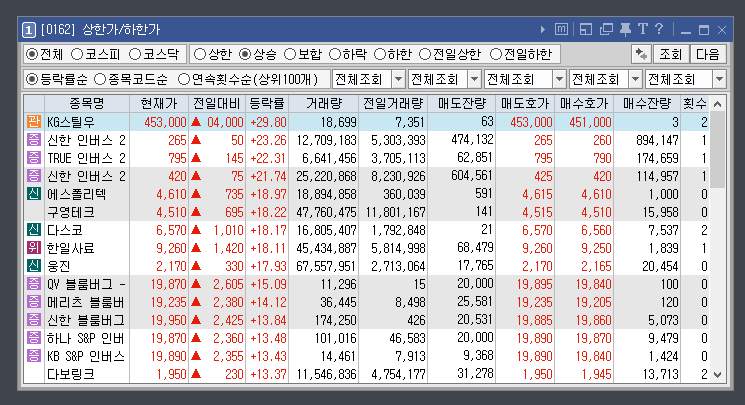
Task: Click the 다음 next button
Action: 708,54
